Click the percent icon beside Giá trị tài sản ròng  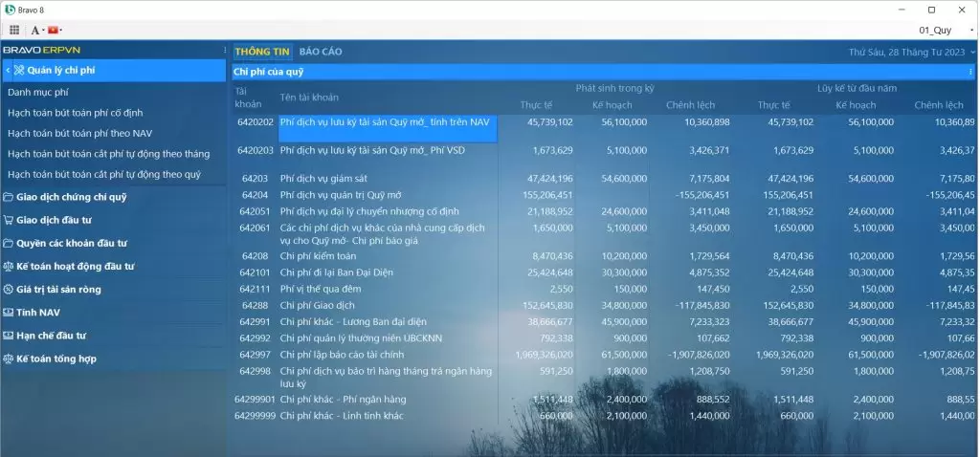tap(9, 290)
